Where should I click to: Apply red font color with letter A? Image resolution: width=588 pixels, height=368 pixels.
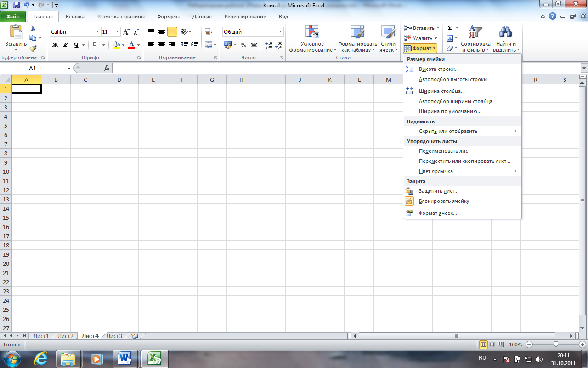(x=132, y=45)
